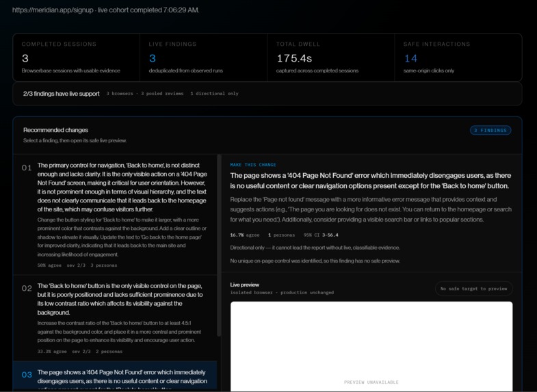Click the 'Live preview' heading
This screenshot has width=537, height=392.
point(244,285)
